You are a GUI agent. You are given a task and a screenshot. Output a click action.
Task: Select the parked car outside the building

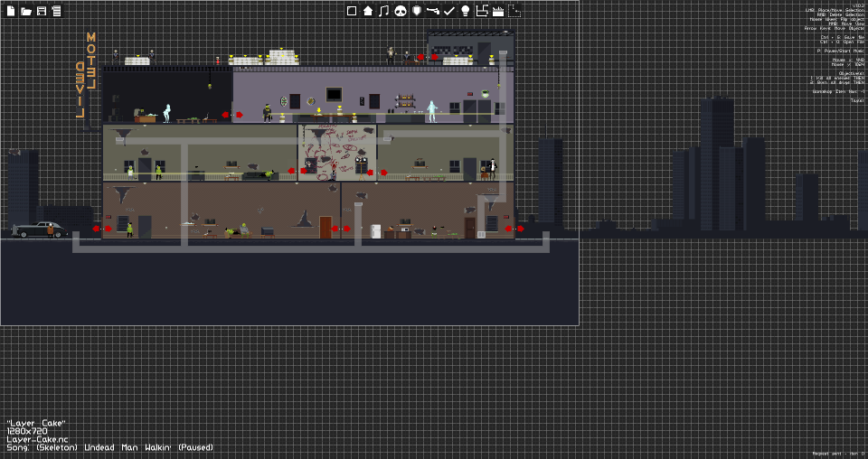coord(40,229)
